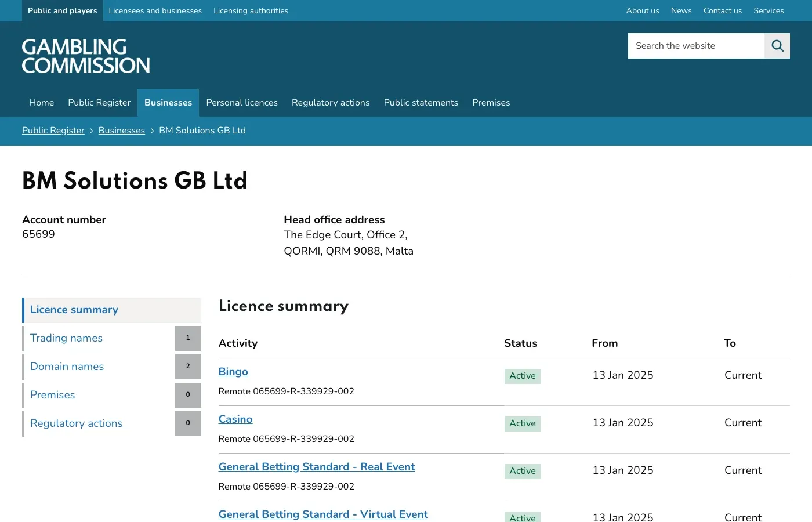Click the From column header
Screen dimensions: 812x522
pos(605,343)
